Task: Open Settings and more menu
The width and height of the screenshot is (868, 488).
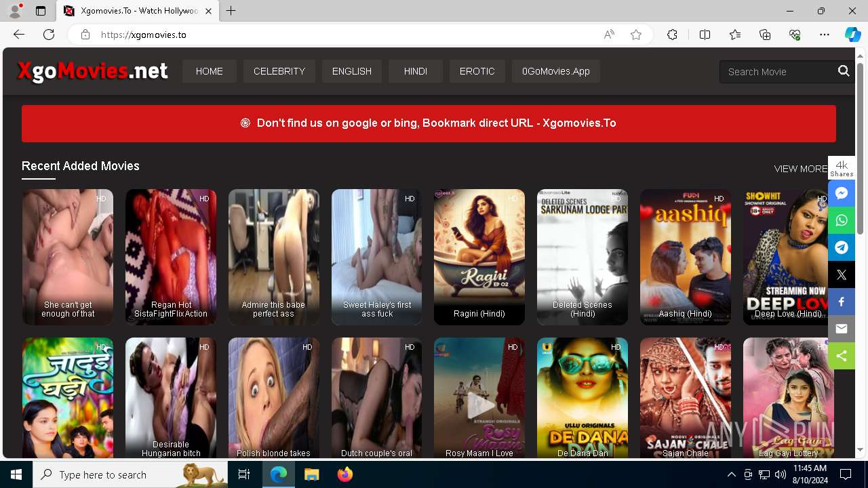Action: [x=825, y=35]
